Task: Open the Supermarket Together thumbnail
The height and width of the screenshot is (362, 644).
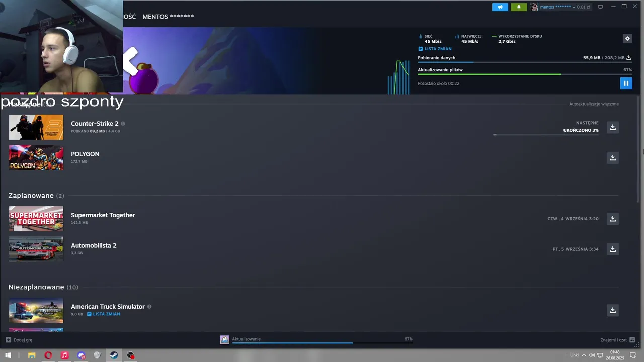Action: click(36, 219)
